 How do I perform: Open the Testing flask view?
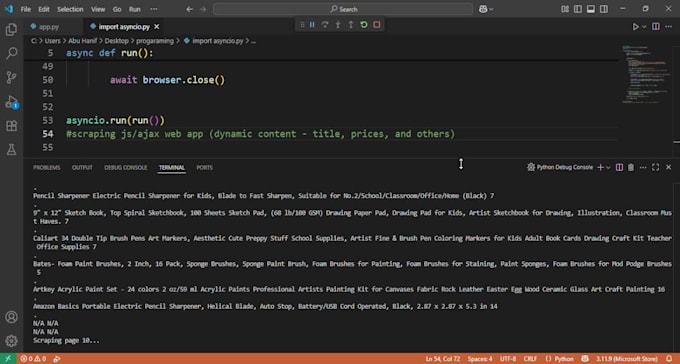point(11,150)
